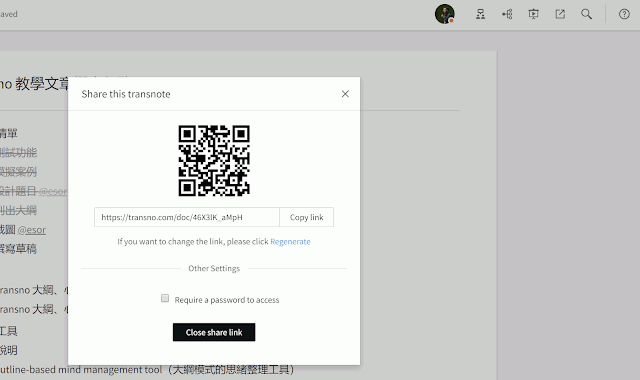640x380 pixels.
Task: Close the Share this transnote dialog
Action: [345, 94]
